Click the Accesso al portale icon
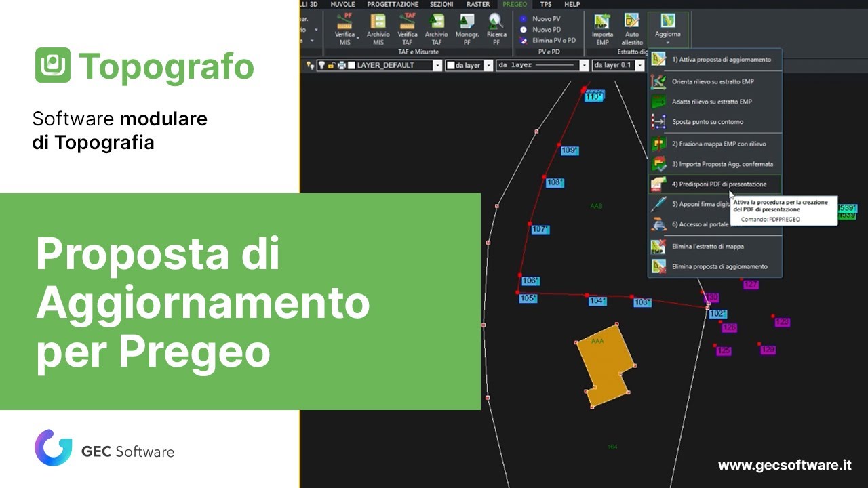 [658, 224]
